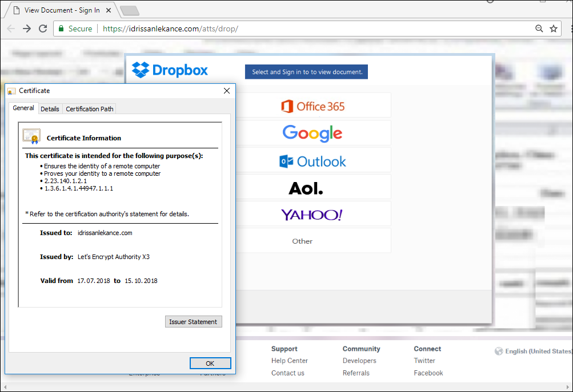This screenshot has width=573, height=392.
Task: Click issued-to text idrissanlekance.com
Action: click(105, 233)
